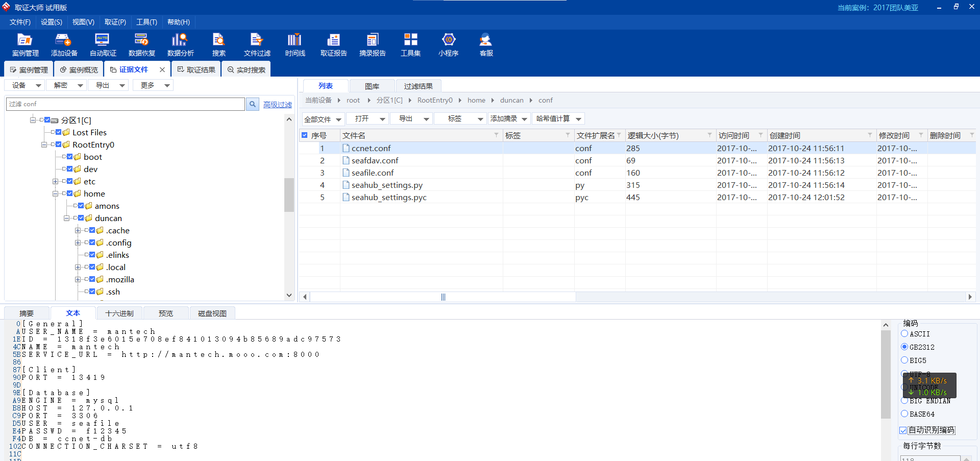Click the duncan breadcrumb segment
980x461 pixels.
point(512,100)
